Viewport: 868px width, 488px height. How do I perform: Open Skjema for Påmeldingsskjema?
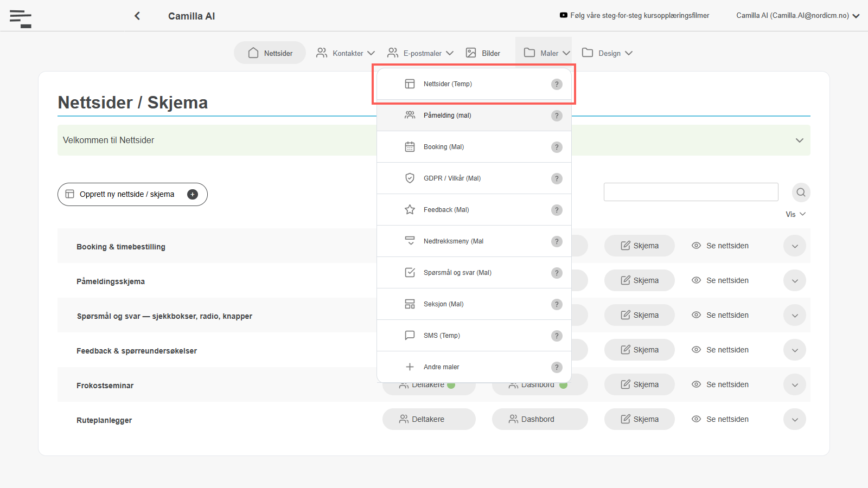tap(640, 280)
